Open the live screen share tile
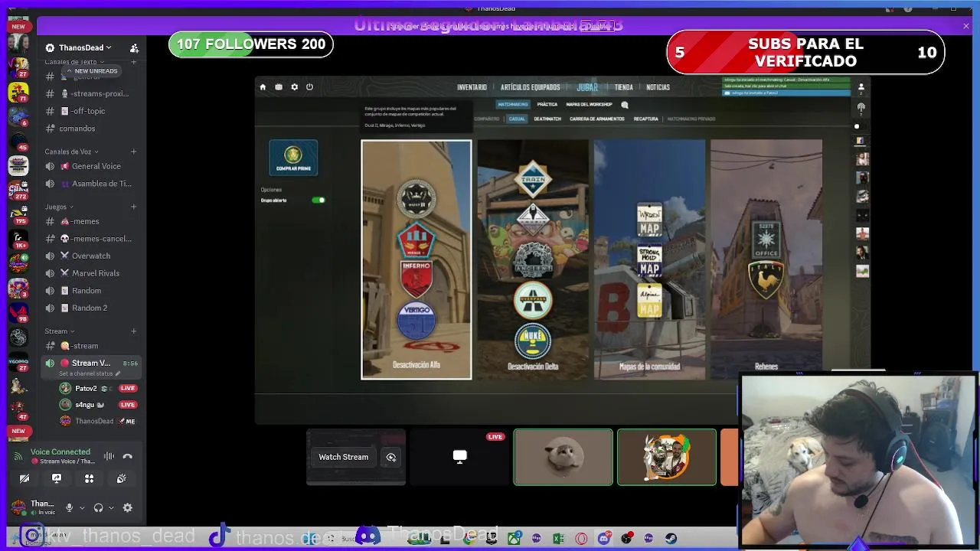 point(459,457)
